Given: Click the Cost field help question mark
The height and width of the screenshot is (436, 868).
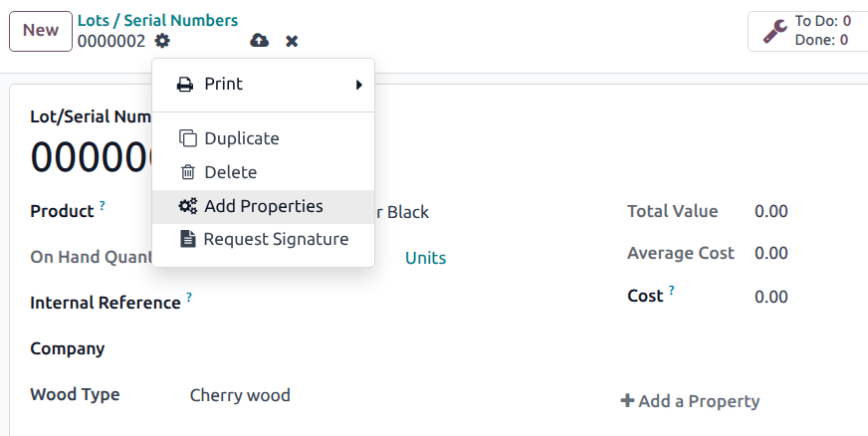Looking at the screenshot, I should 672,291.
